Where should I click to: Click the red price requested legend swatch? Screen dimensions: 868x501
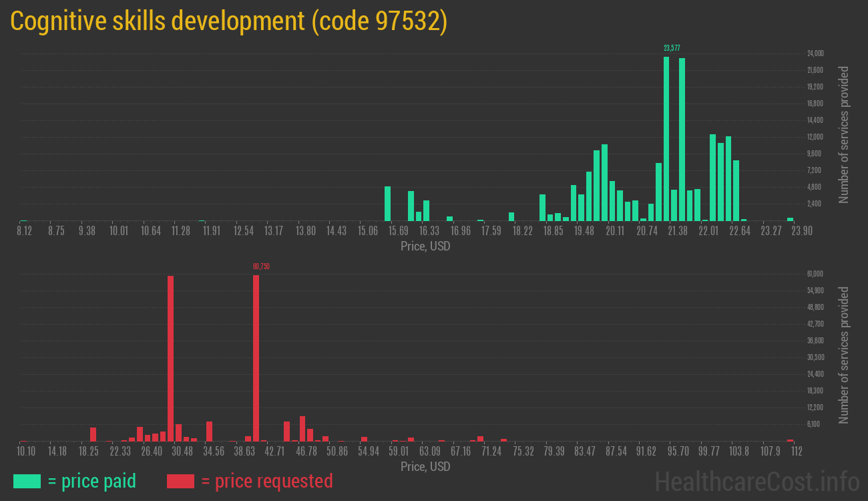(x=180, y=481)
